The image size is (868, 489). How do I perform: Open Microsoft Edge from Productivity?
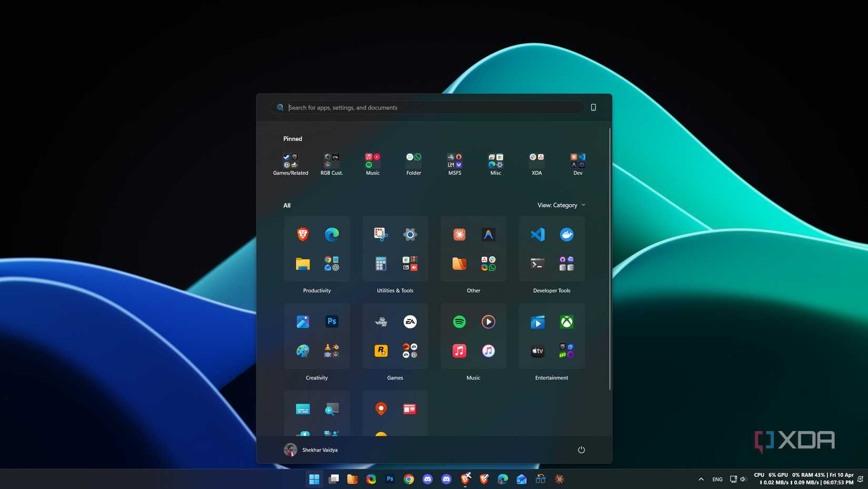[331, 234]
